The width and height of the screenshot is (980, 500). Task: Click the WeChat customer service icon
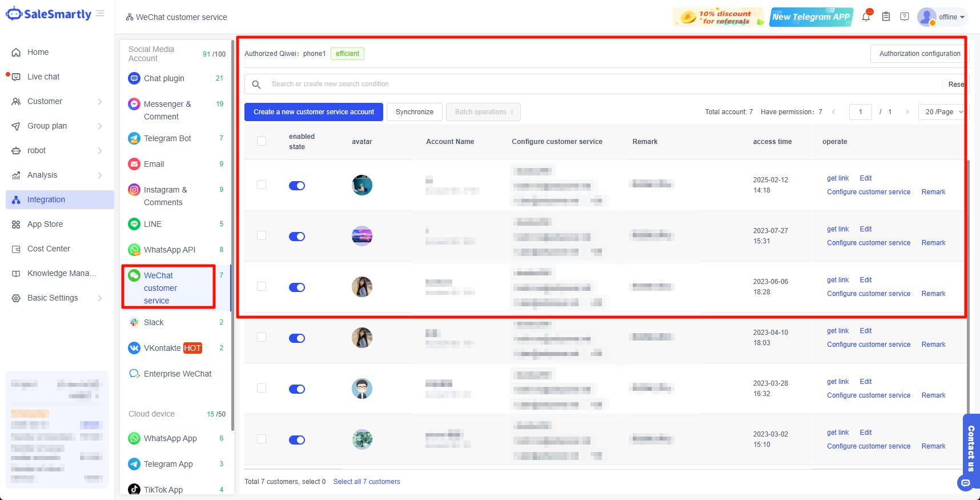click(x=134, y=275)
